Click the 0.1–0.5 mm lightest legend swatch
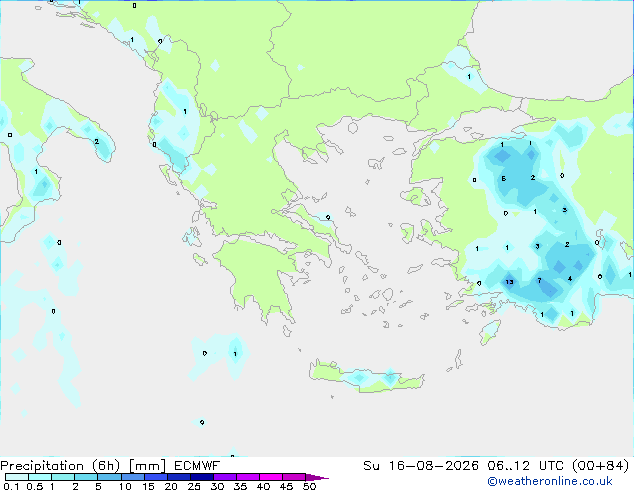 pos(17,477)
